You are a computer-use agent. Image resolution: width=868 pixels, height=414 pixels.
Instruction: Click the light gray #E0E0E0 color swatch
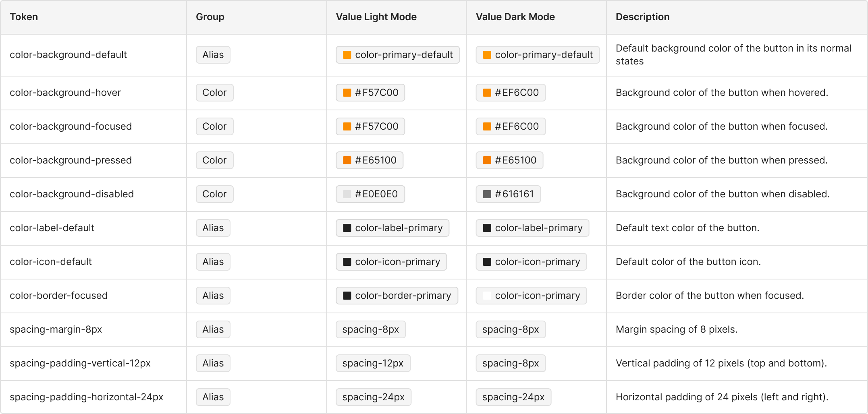(347, 194)
